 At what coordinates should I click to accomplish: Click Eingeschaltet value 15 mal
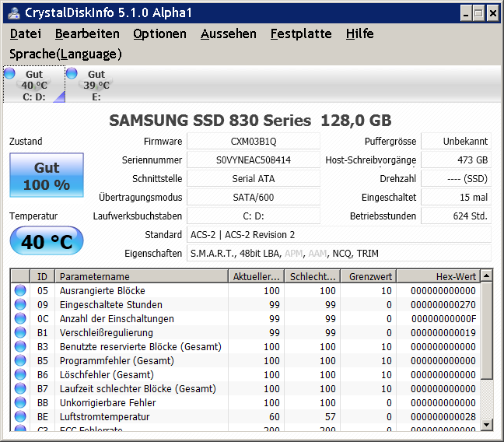coord(456,197)
